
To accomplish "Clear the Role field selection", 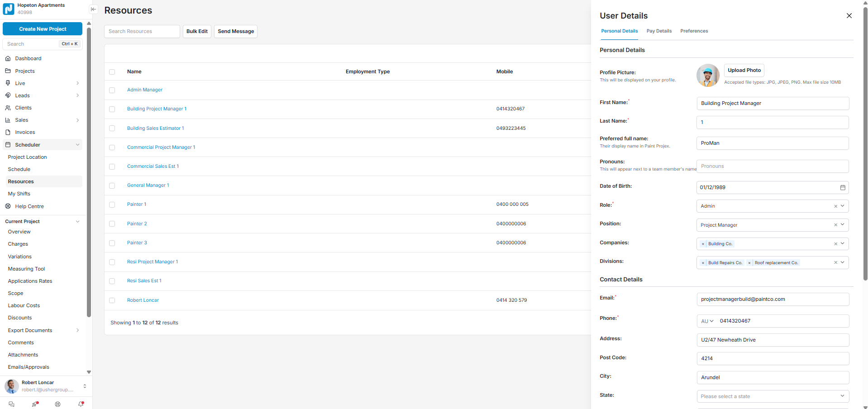I will point(835,206).
